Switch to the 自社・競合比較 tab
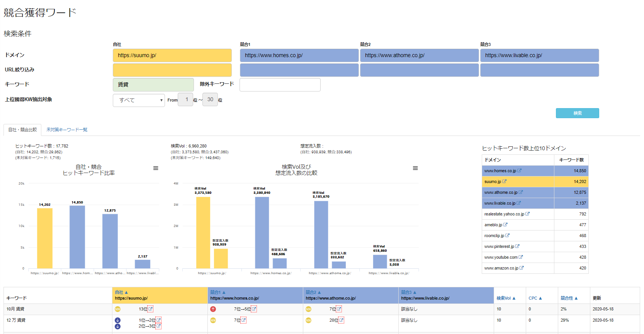The width and height of the screenshot is (644, 334). pos(22,130)
